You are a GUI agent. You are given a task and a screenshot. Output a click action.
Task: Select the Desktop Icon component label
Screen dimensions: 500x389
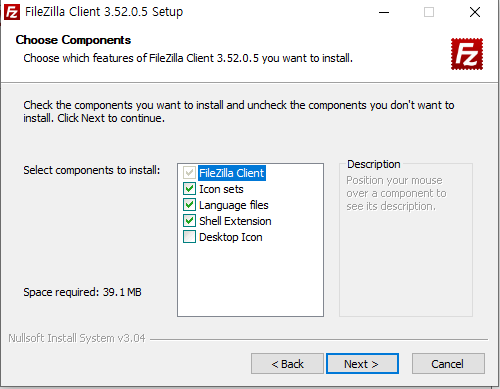[x=231, y=237]
